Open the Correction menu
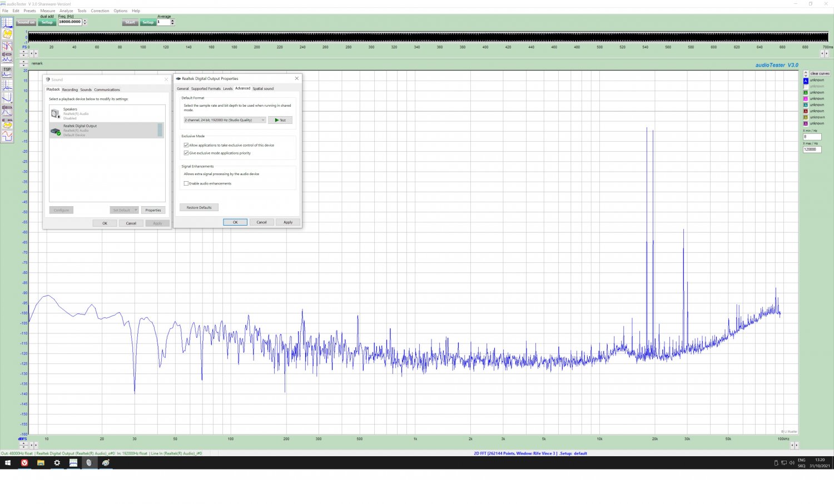This screenshot has width=834, height=504. 100,11
